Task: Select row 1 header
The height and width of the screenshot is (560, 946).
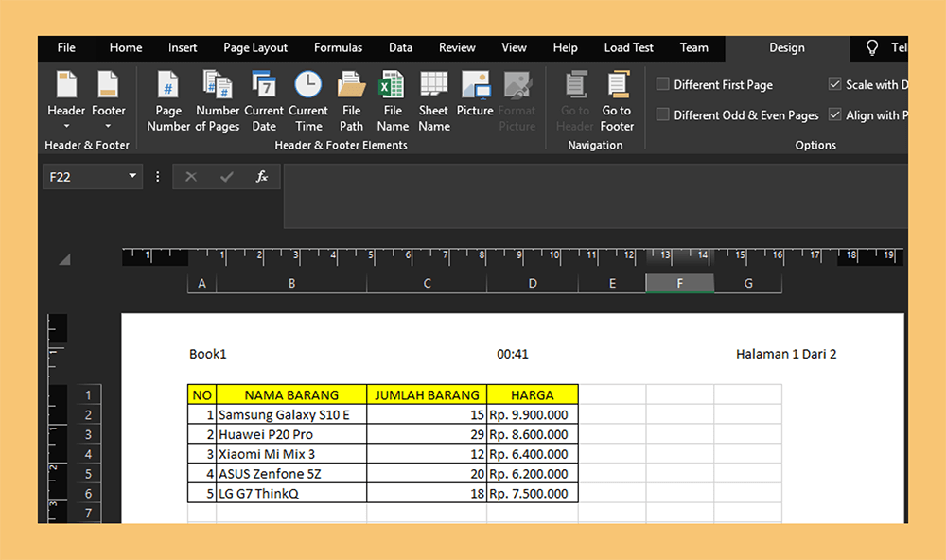Action: coord(88,395)
